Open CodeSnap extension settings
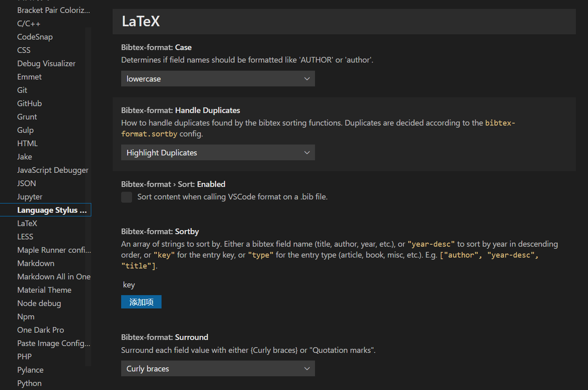 [x=35, y=37]
